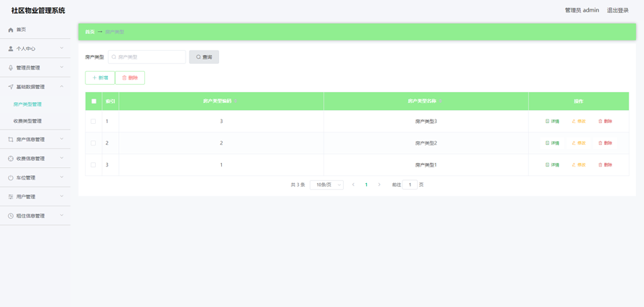Expand 个人中心 menu chevron
Screen dimensions: 644x307
[x=62, y=49]
